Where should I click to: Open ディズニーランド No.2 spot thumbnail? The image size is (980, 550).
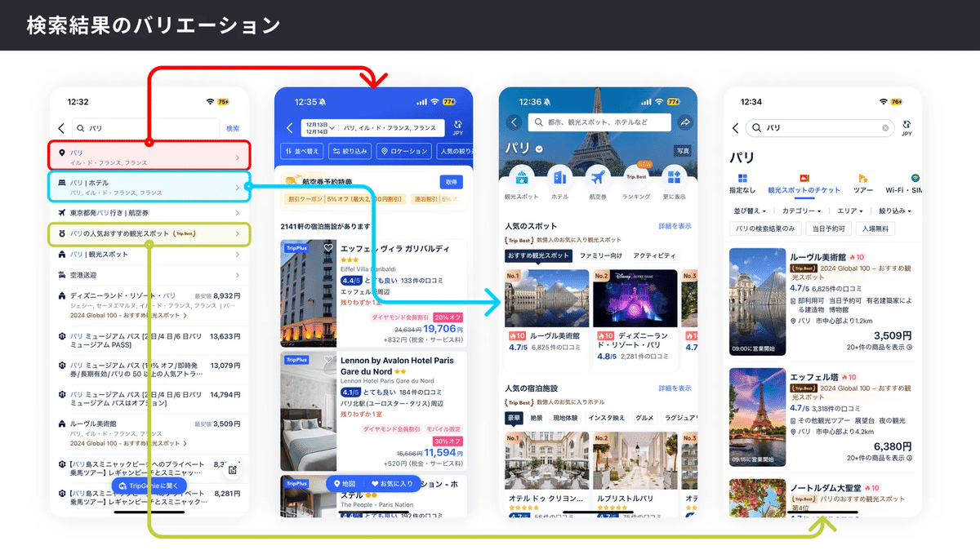pyautogui.click(x=635, y=298)
